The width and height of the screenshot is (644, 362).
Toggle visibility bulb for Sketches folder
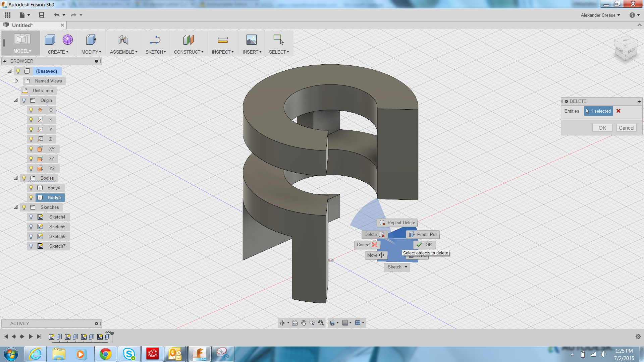click(x=24, y=207)
